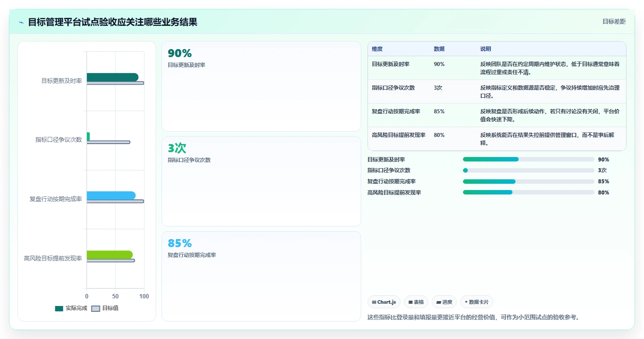Select the 高风险目标提前发现率 table row name

(399, 135)
